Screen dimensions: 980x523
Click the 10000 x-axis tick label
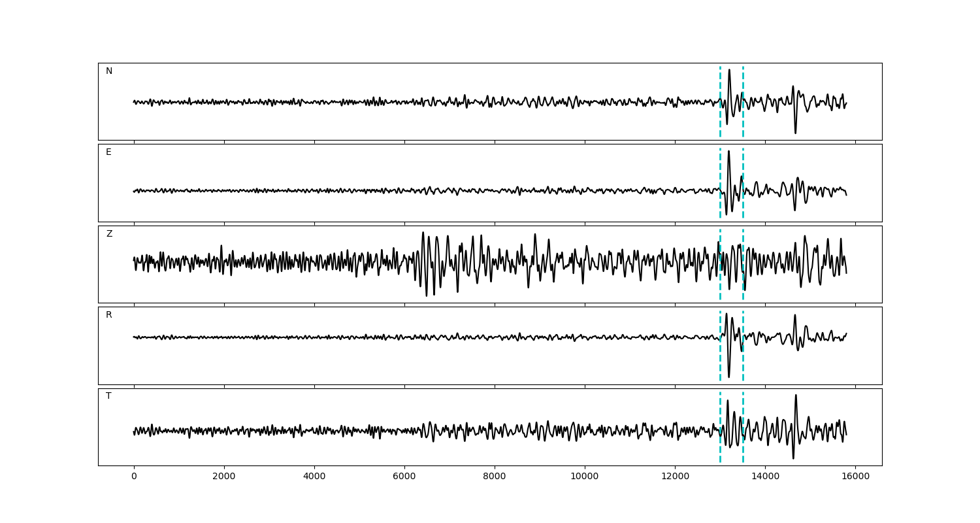(x=585, y=477)
